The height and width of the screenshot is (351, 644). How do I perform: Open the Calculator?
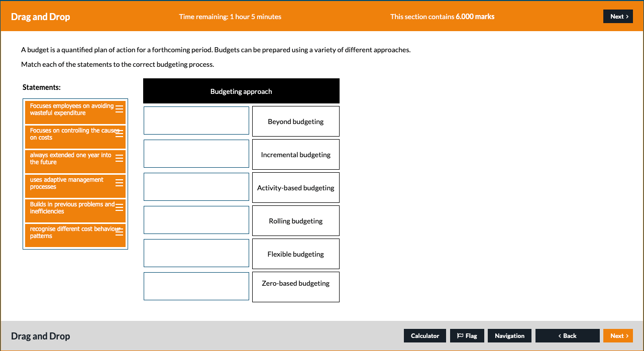click(x=424, y=335)
